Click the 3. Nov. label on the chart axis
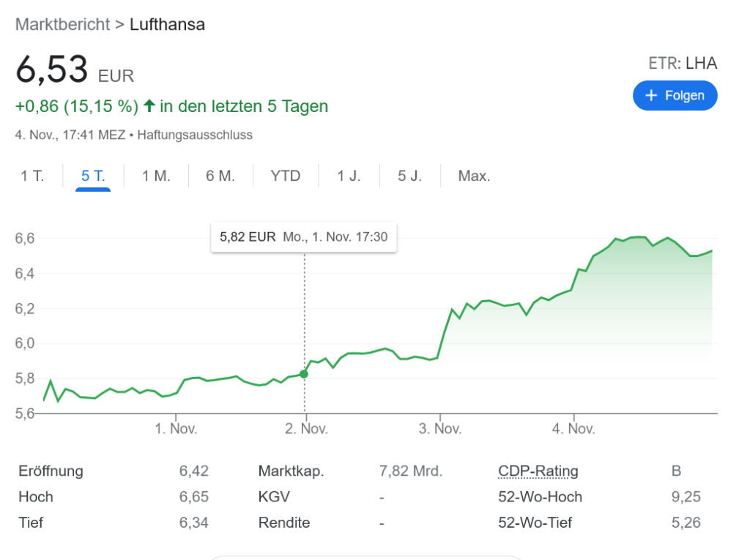The width and height of the screenshot is (750, 560). 439,428
